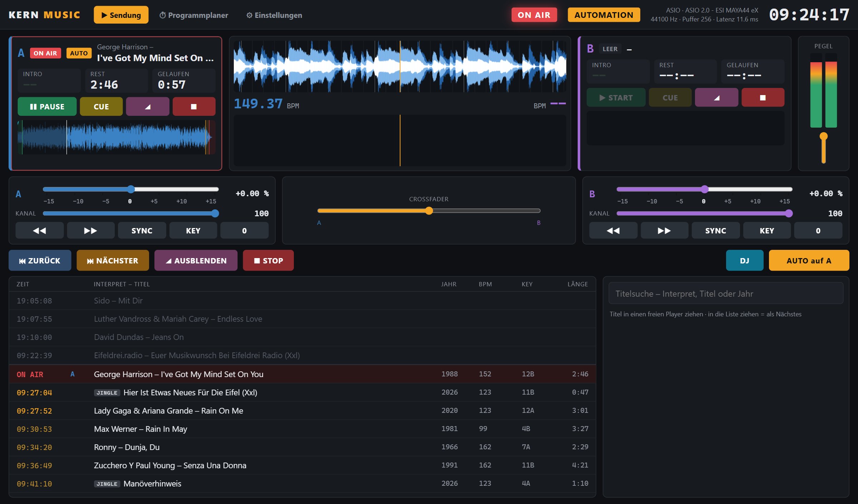Click CUE button on deck A

click(101, 107)
